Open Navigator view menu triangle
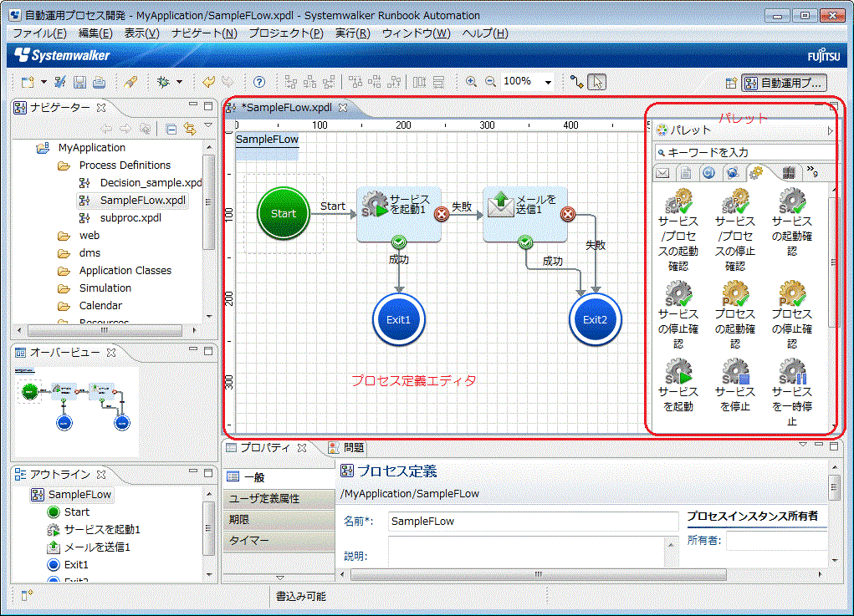 pos(207,125)
